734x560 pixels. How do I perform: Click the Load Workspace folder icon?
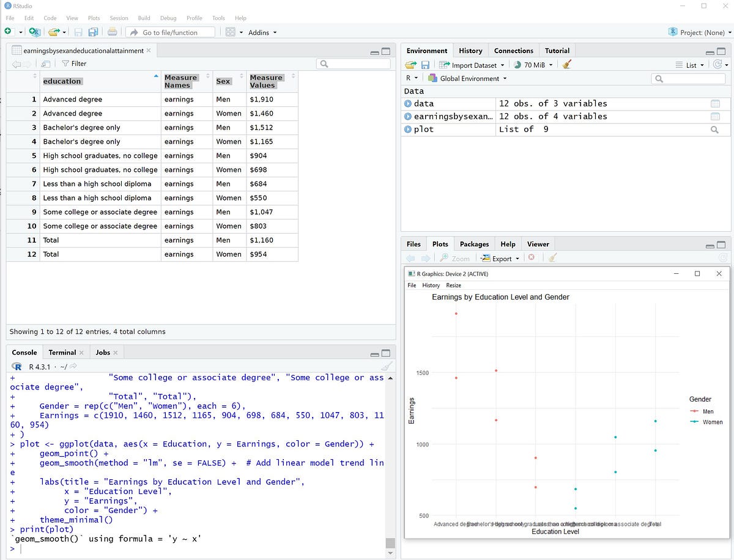click(410, 65)
